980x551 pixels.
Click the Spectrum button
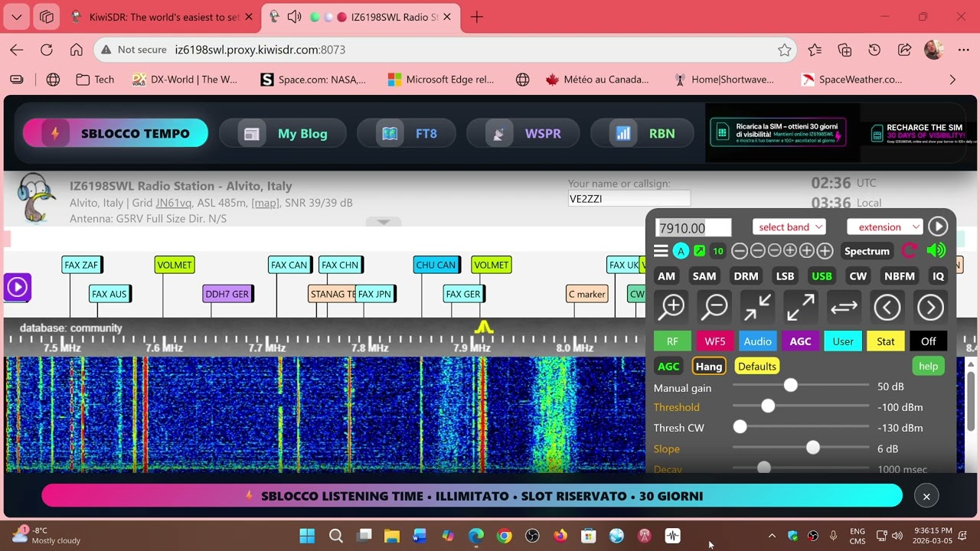[867, 251]
